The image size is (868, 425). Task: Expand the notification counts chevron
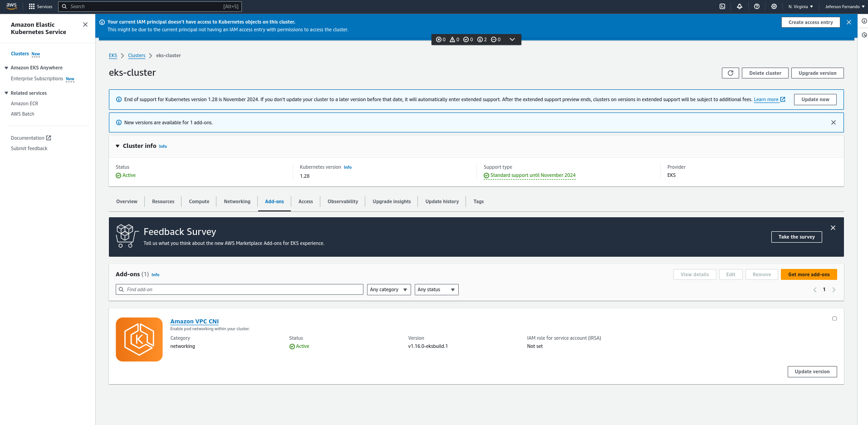(512, 39)
